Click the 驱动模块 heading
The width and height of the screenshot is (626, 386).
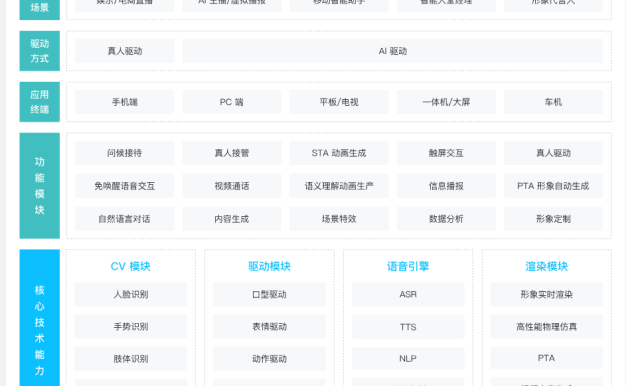pyautogui.click(x=269, y=266)
